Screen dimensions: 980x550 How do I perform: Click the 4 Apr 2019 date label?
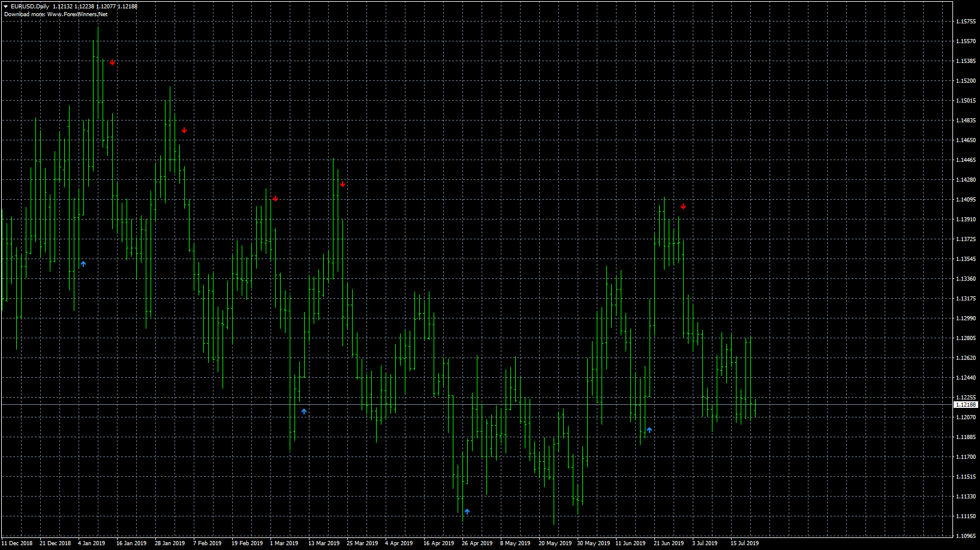399,543
